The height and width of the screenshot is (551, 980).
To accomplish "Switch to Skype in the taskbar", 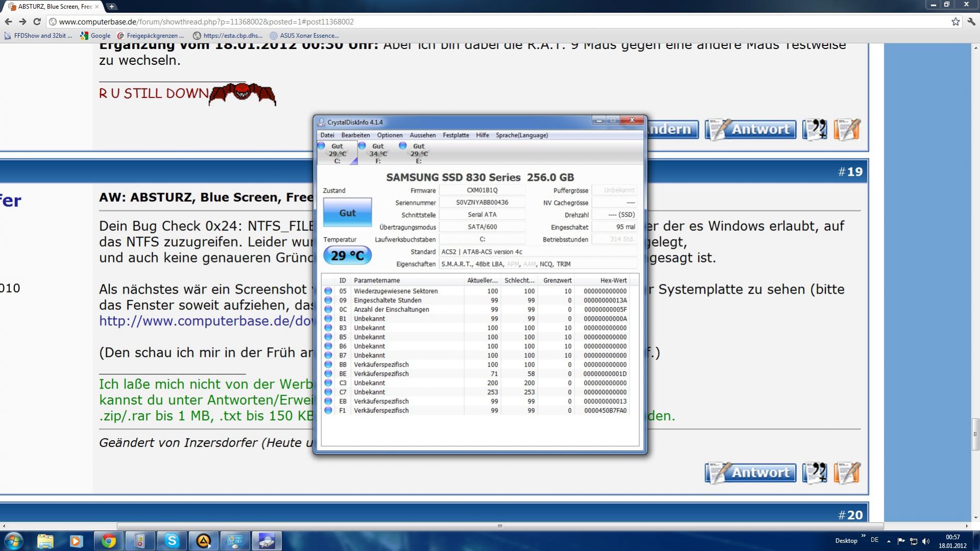I will pos(172,541).
